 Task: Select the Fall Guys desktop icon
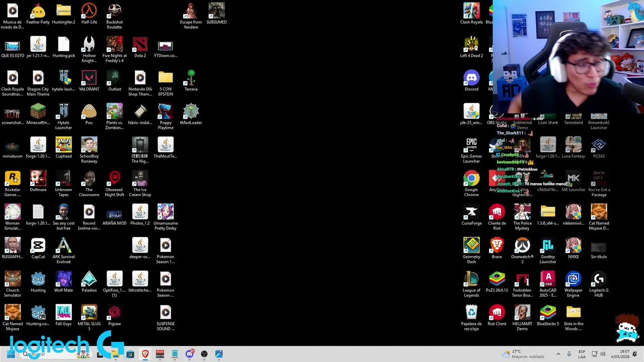[63, 316]
